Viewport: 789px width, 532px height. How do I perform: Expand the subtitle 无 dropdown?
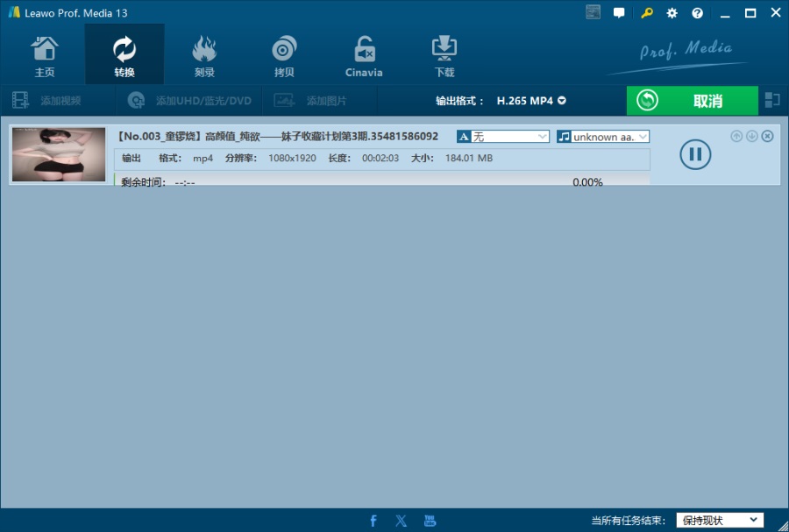[502, 136]
